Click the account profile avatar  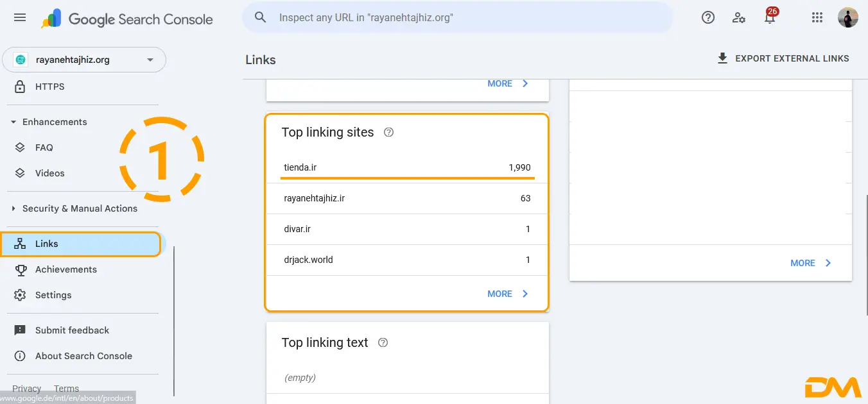(848, 18)
